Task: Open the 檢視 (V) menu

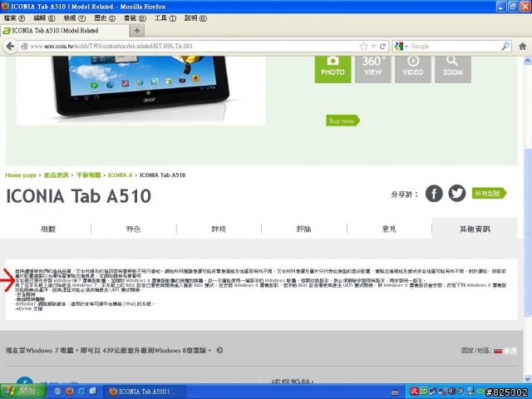Action: click(75, 18)
